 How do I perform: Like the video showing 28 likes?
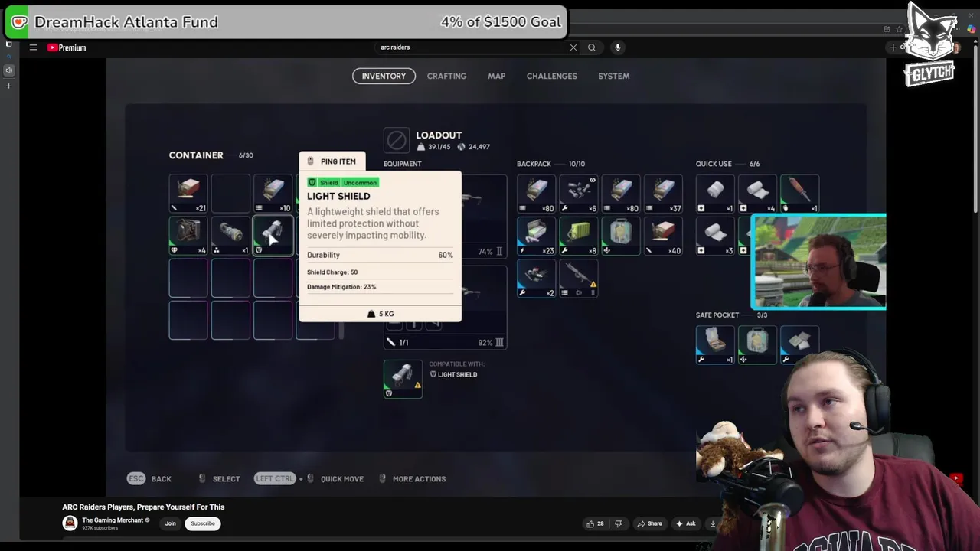(595, 523)
